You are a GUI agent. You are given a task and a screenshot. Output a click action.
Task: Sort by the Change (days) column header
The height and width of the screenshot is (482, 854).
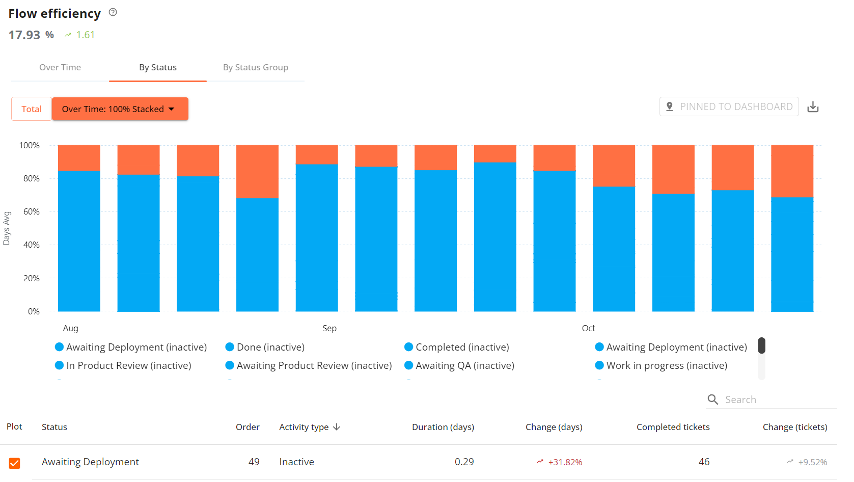coord(553,427)
